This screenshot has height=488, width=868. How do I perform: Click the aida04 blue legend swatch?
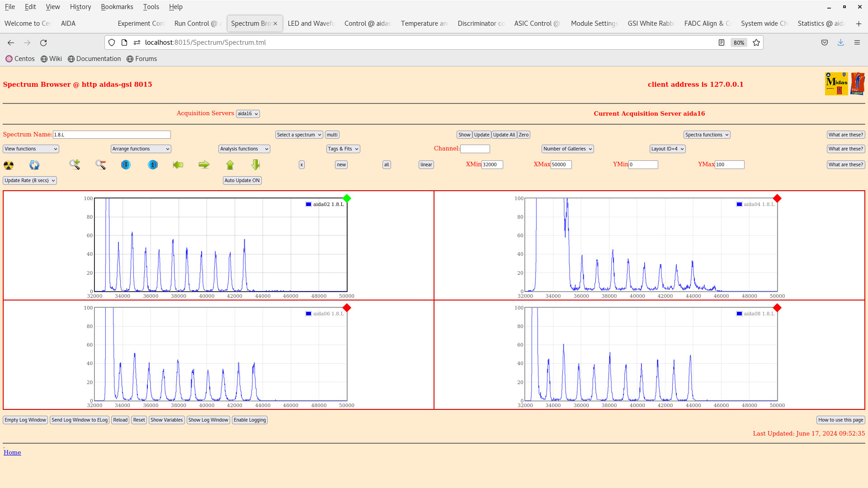pyautogui.click(x=739, y=204)
